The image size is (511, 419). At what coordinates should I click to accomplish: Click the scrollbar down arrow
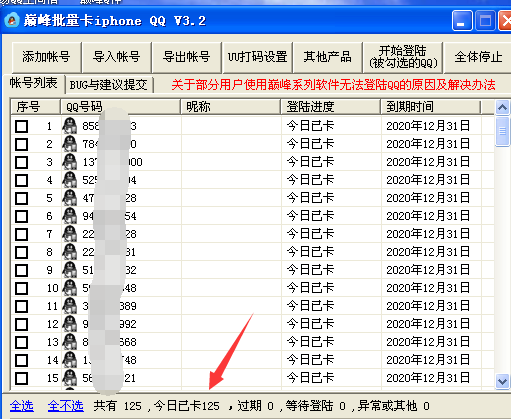pyautogui.click(x=502, y=381)
